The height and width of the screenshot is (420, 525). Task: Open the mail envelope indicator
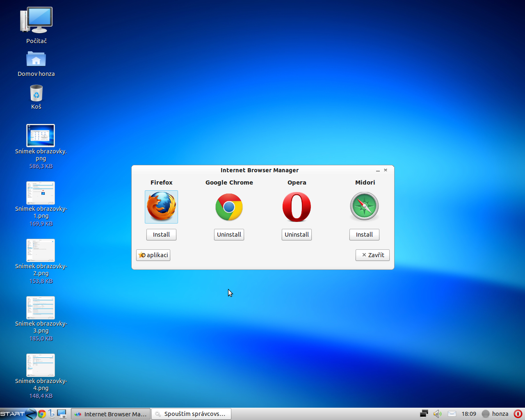[452, 414]
